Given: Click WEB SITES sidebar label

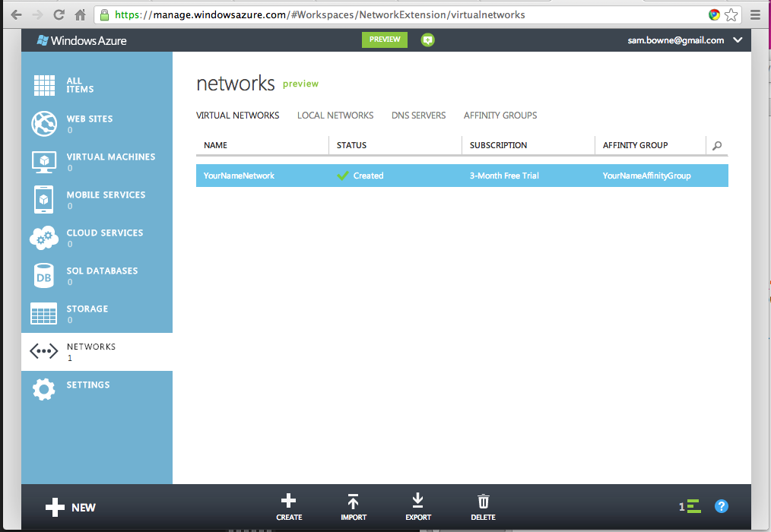Looking at the screenshot, I should point(90,119).
